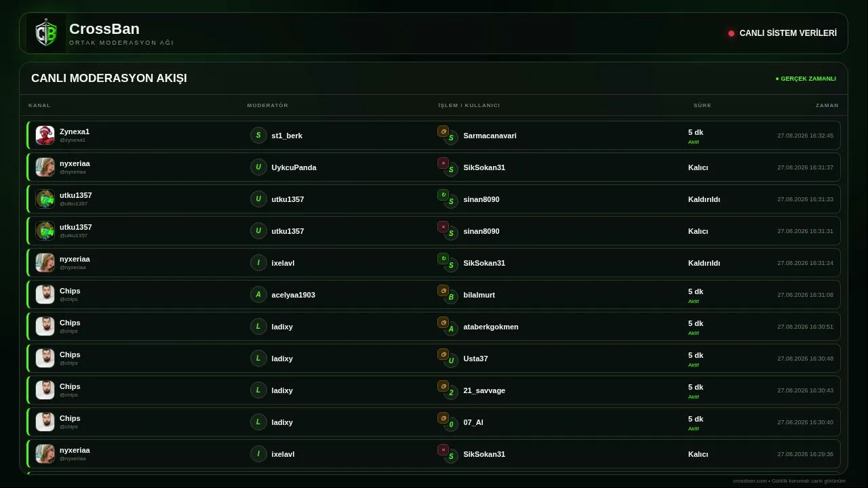Viewport: 868px width, 488px height.
Task: Click the SÜRE column header
Action: [x=703, y=106]
